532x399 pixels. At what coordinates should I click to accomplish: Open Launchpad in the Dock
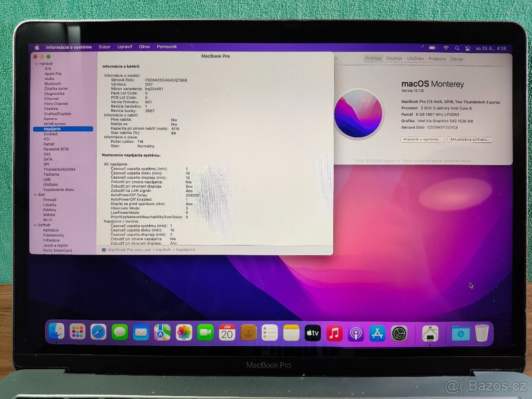tap(78, 331)
